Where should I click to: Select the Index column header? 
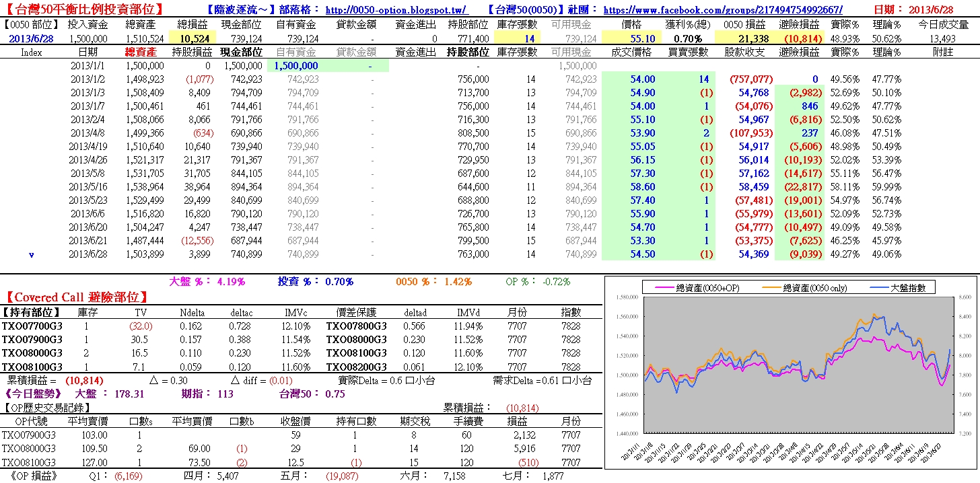[x=31, y=52]
